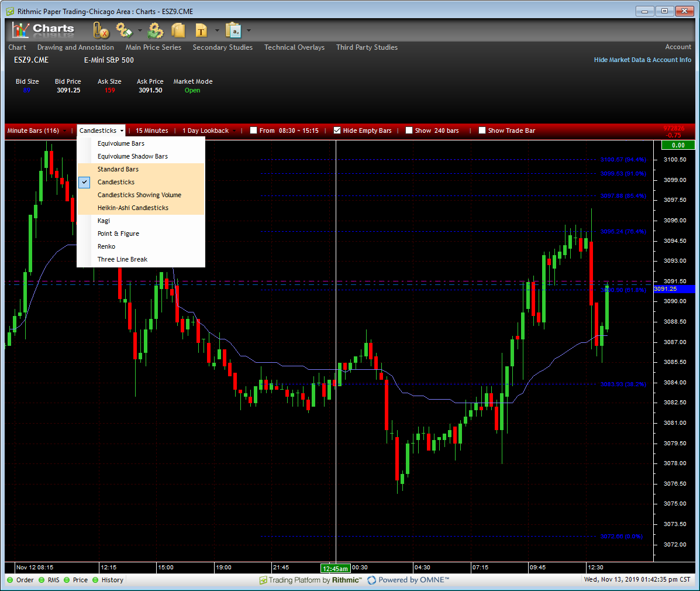Click the 3100.57 (94.4%) Fibonacci label
This screenshot has height=591, width=700.
623,160
